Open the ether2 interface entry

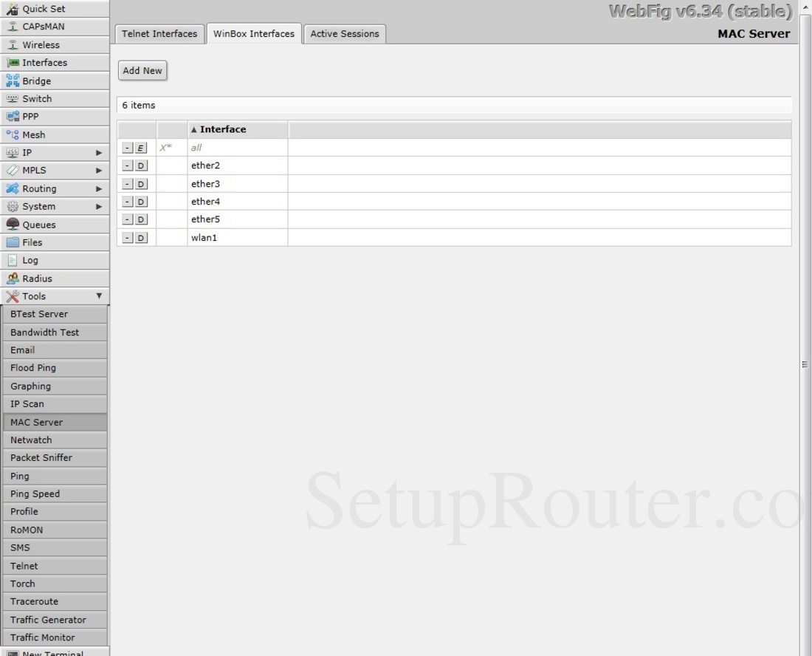click(206, 165)
